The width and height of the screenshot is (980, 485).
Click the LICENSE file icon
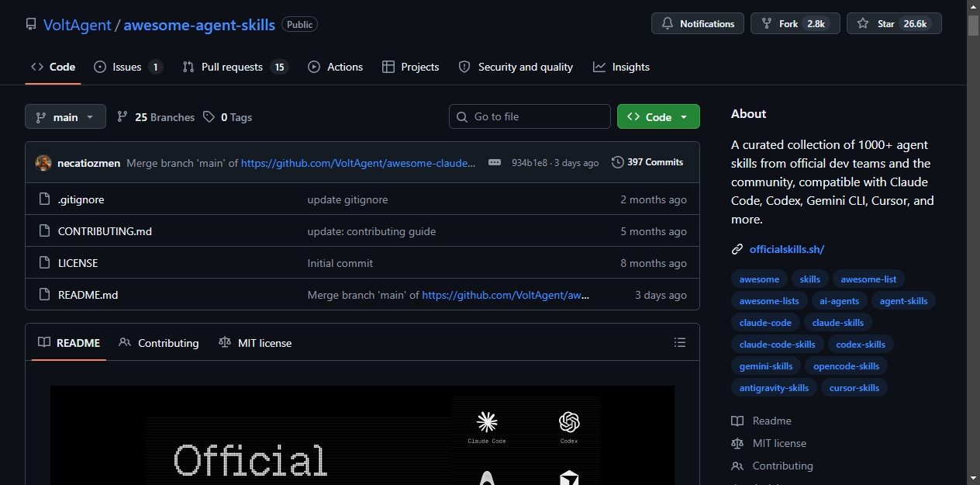point(44,263)
